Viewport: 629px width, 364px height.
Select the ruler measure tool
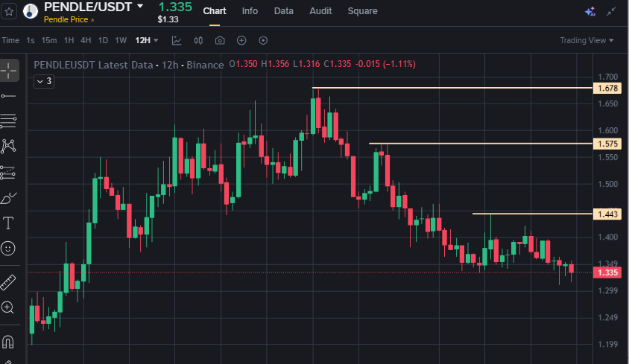[8, 283]
